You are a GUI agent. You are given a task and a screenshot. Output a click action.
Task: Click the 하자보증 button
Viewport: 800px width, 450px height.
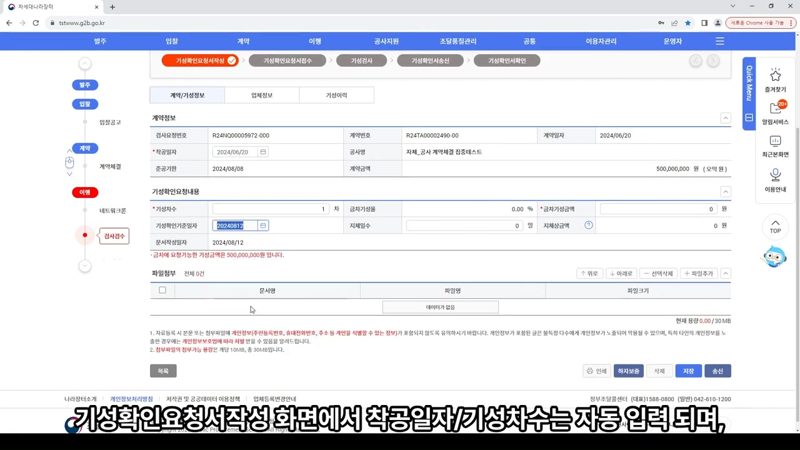coord(629,371)
